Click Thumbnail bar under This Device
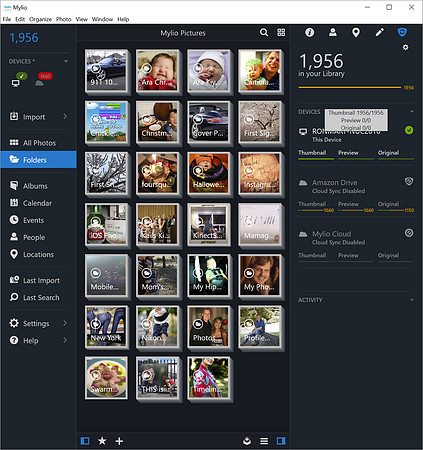 [x=316, y=159]
